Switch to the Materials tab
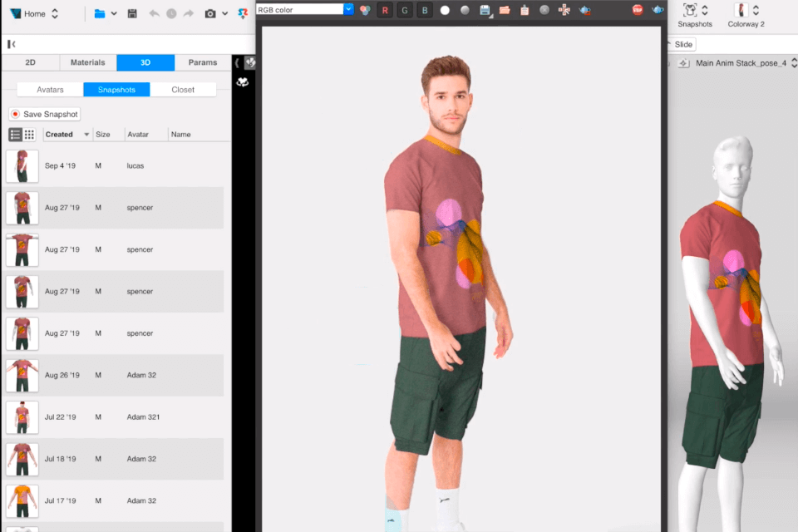 click(x=87, y=62)
